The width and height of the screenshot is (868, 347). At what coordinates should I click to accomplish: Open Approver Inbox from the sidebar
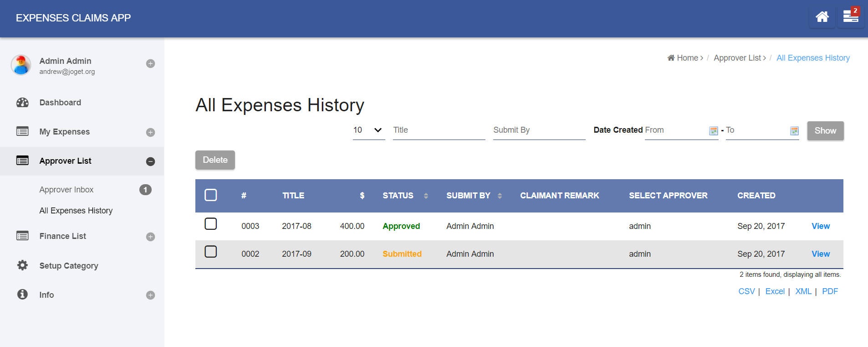pyautogui.click(x=66, y=190)
